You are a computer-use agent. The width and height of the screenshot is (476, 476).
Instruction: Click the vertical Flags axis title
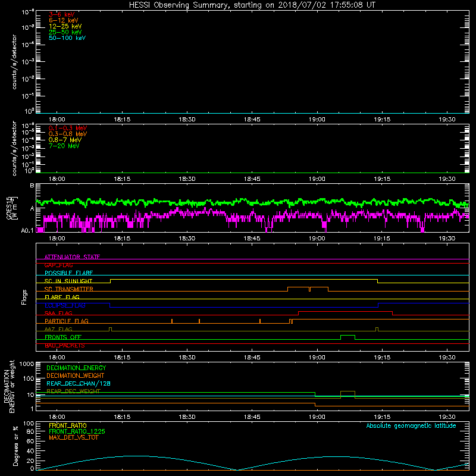pos(24,297)
